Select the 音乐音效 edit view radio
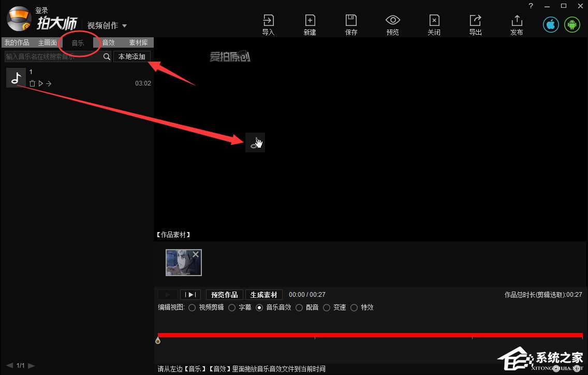The image size is (588, 375). pyautogui.click(x=259, y=308)
